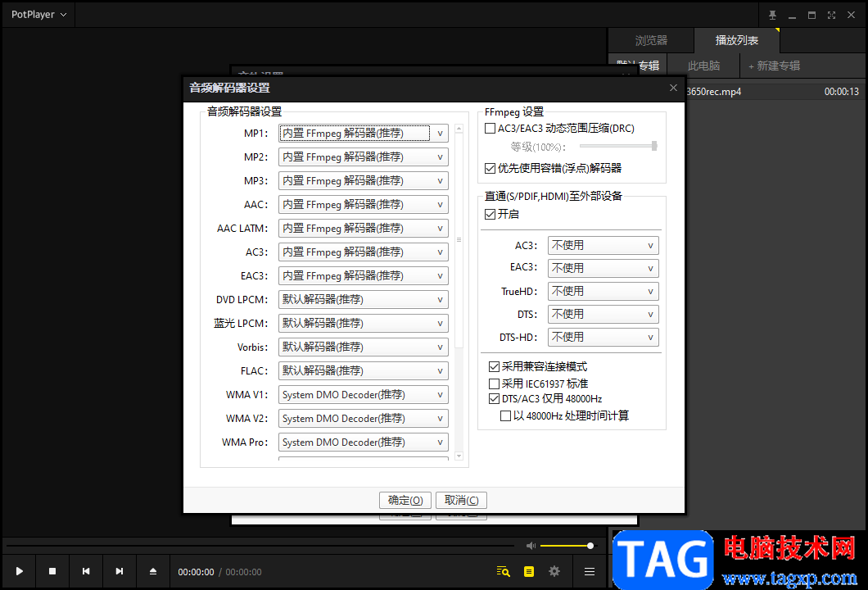Open the TrueHD passthrough dropdown
This screenshot has height=590, width=868.
[603, 292]
